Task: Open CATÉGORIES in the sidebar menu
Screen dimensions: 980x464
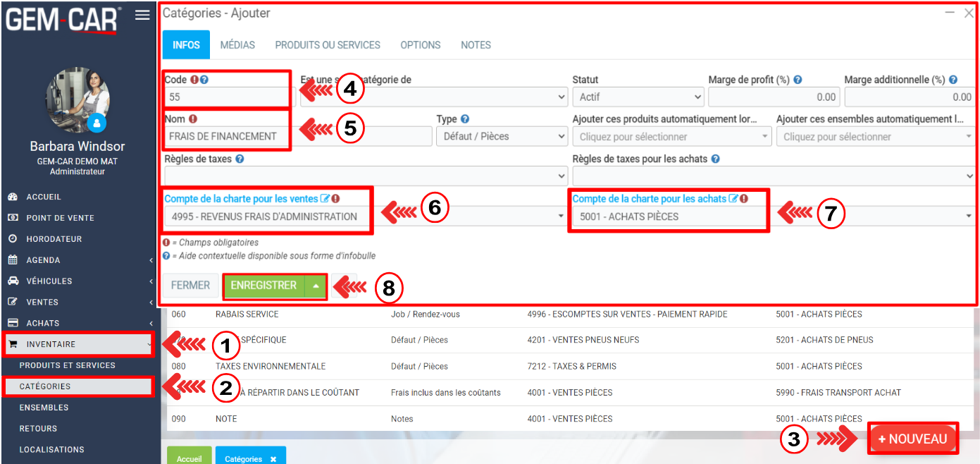Action: pyautogui.click(x=45, y=386)
